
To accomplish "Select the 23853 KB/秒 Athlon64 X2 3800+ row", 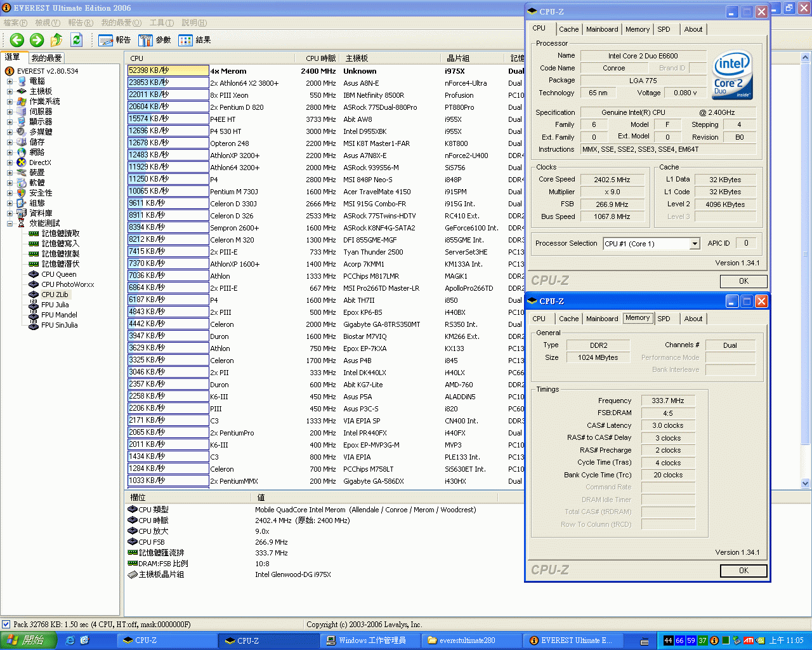I will (x=325, y=83).
